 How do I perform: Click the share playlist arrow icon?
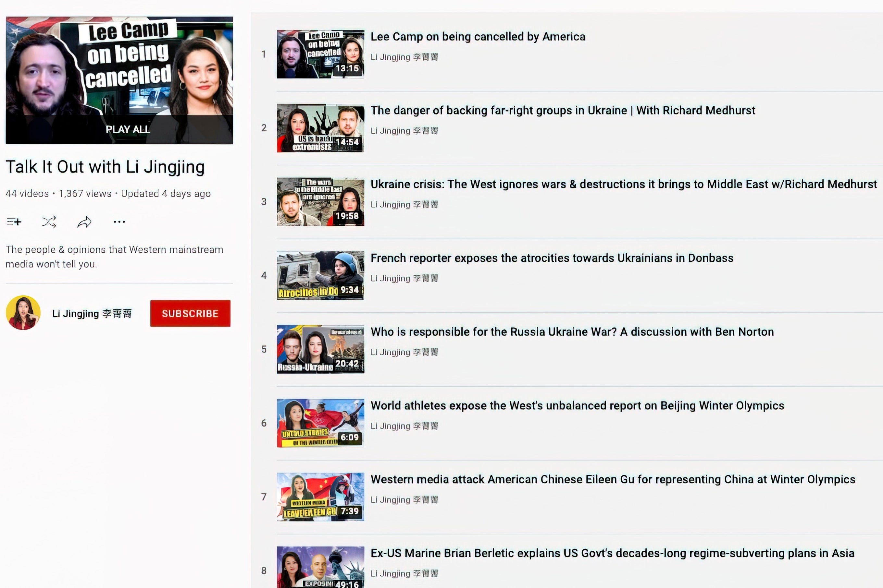84,222
